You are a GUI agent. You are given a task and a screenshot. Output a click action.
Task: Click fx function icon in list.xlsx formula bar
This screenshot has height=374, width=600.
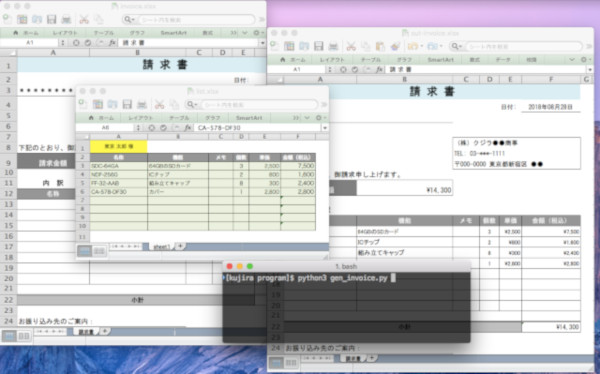click(x=188, y=127)
